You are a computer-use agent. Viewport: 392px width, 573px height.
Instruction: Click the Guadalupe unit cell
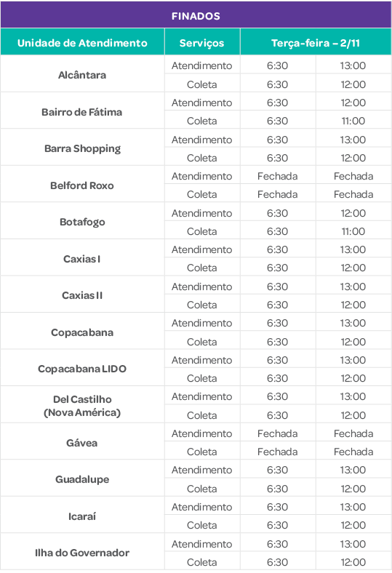click(x=83, y=478)
